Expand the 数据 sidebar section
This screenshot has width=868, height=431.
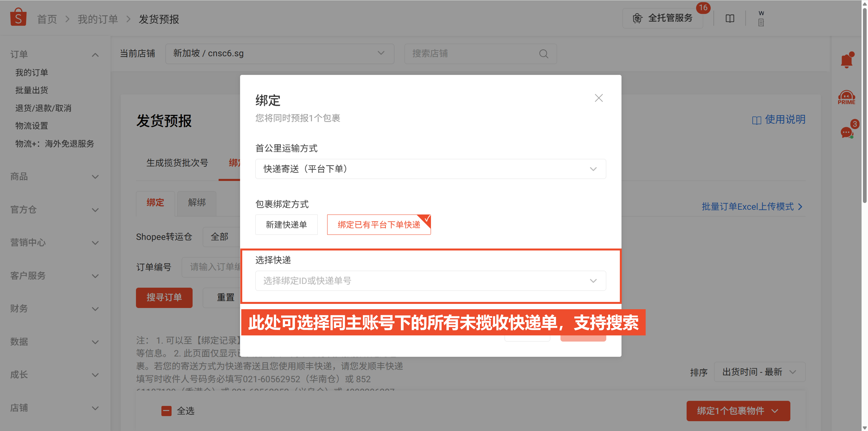click(95, 342)
